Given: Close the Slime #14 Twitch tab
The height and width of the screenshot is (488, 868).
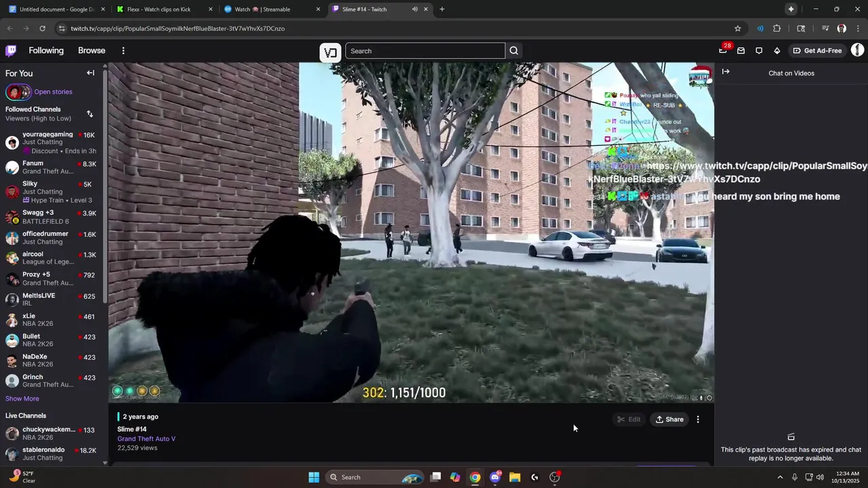Looking at the screenshot, I should click(x=426, y=9).
